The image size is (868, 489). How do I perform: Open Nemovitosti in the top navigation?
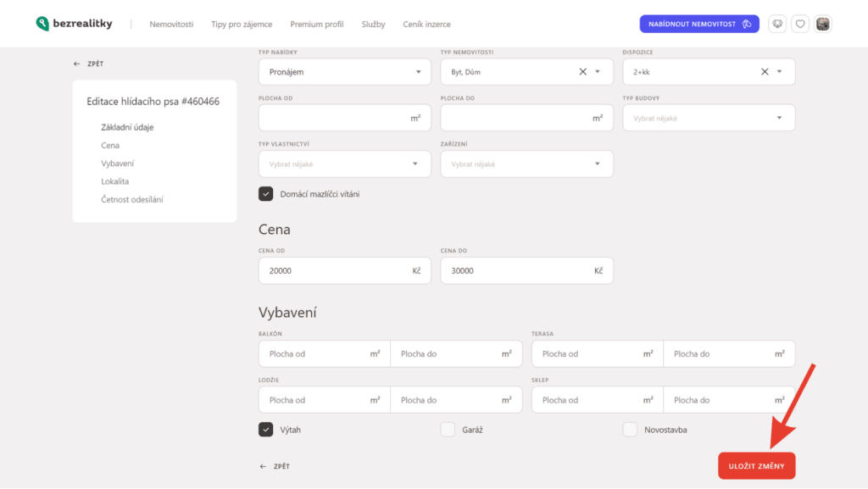click(171, 25)
